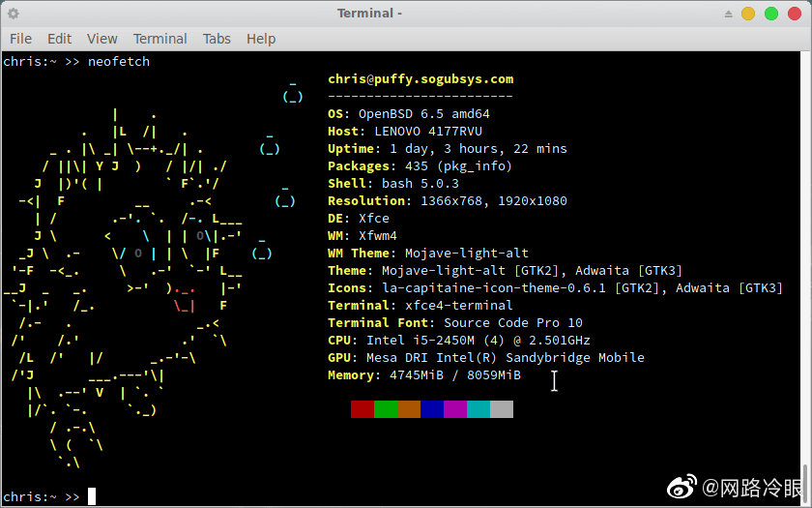Click the magenta color block in neofetch output
This screenshot has width=812, height=508.
pos(455,409)
